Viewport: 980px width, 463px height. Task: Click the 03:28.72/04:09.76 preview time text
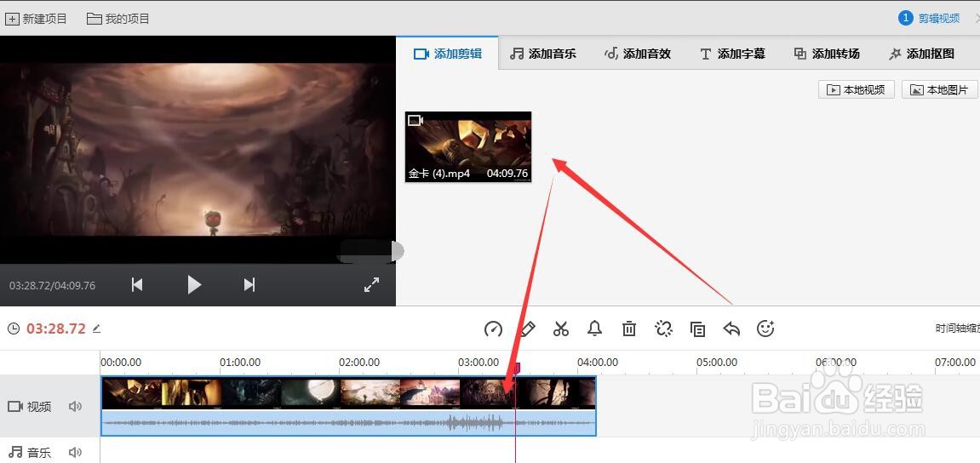click(x=52, y=286)
